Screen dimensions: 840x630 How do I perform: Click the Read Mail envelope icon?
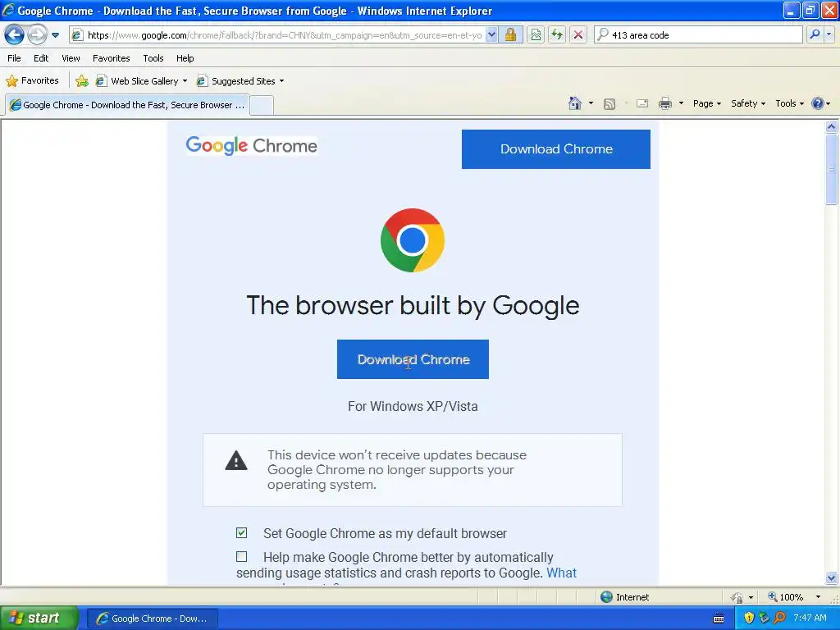click(x=641, y=103)
